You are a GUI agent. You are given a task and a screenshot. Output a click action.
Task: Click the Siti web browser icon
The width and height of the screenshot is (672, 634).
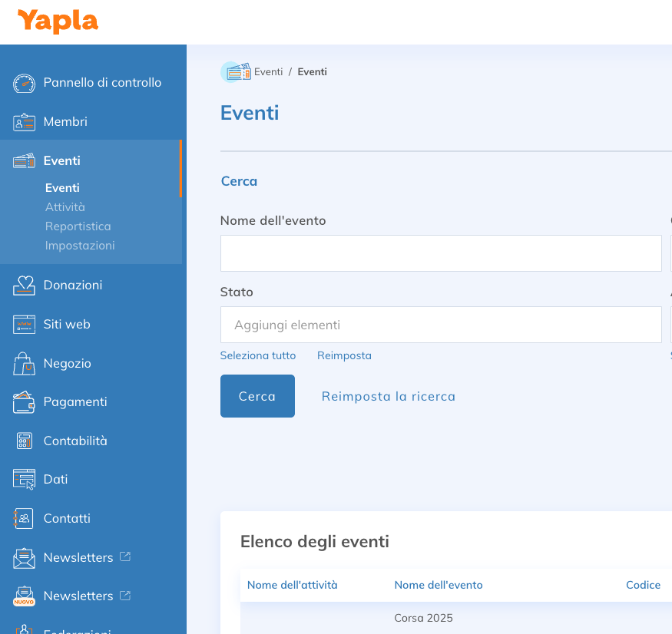pos(24,324)
